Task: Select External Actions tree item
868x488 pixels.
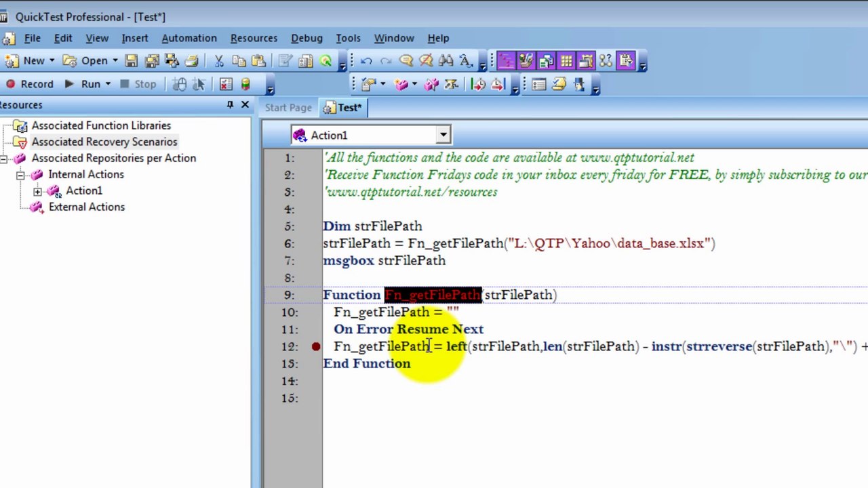Action: pos(87,207)
